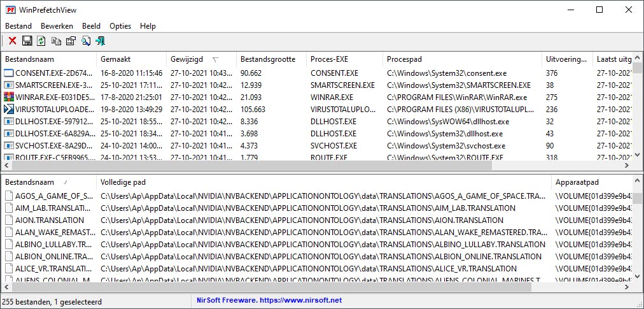Screen dimensions: 644x309
Task: Click the translations list horizontal scrollbar left arrow
Action: [7, 287]
